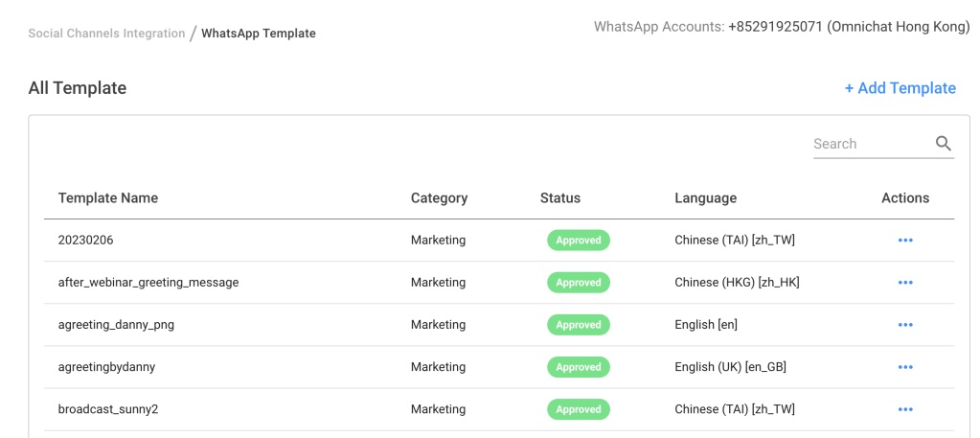Open actions menu for after_webinar_greeting_message
The image size is (980, 438).
click(x=905, y=283)
